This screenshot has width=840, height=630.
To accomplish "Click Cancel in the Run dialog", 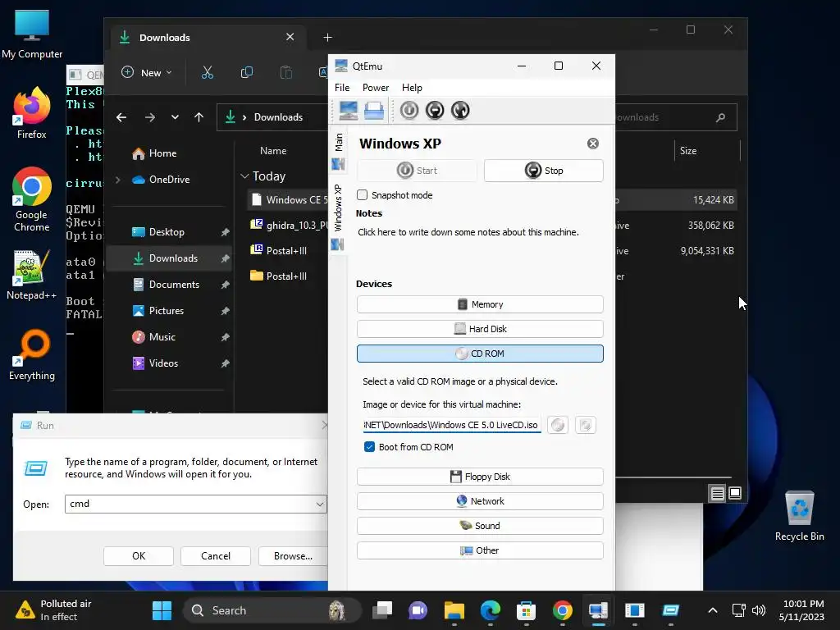I will tap(216, 556).
